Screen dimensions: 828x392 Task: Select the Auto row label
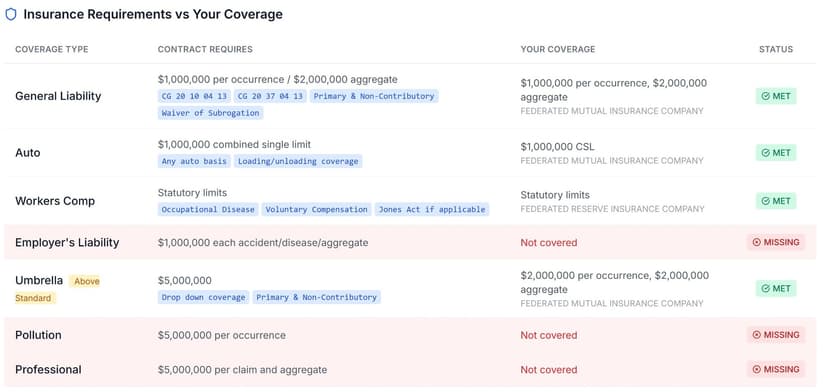pyautogui.click(x=27, y=153)
